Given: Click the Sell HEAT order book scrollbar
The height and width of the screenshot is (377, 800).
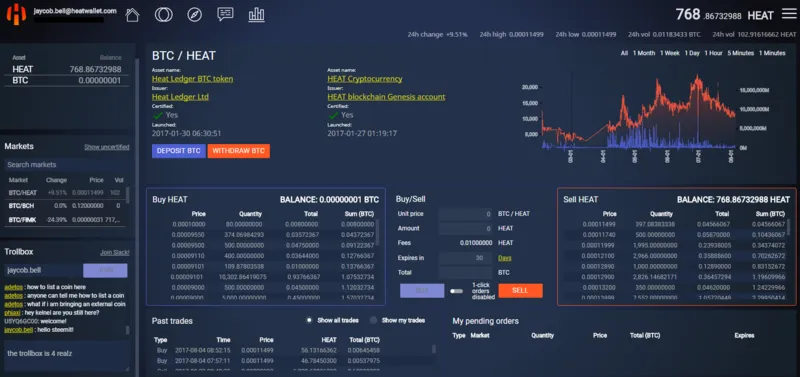Looking at the screenshot, I should coord(789,227).
